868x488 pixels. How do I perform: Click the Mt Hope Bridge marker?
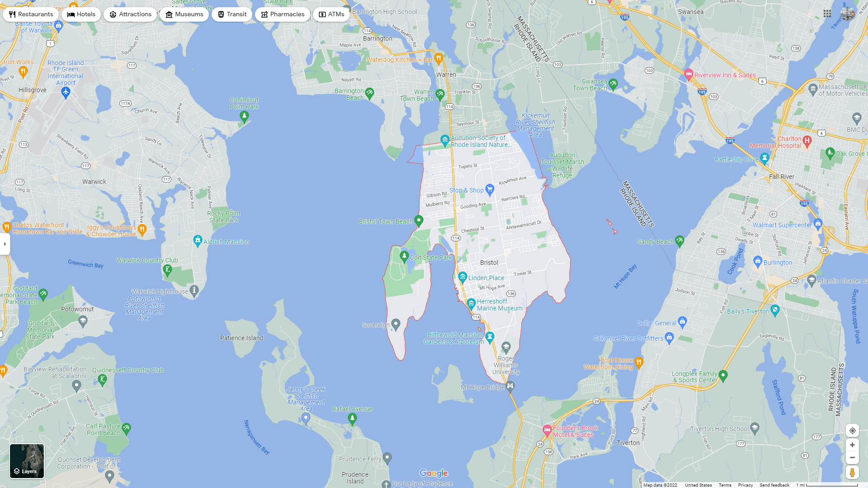pos(510,386)
